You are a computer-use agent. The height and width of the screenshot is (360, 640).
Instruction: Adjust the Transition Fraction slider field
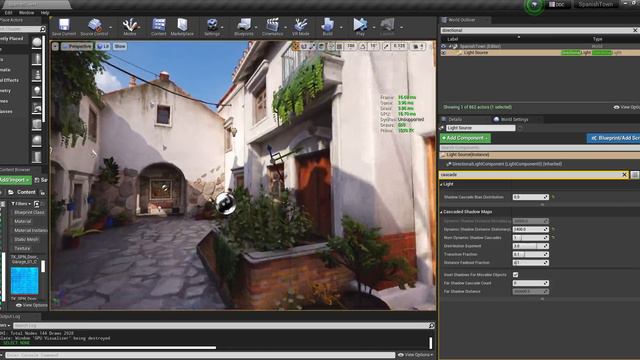coord(530,254)
